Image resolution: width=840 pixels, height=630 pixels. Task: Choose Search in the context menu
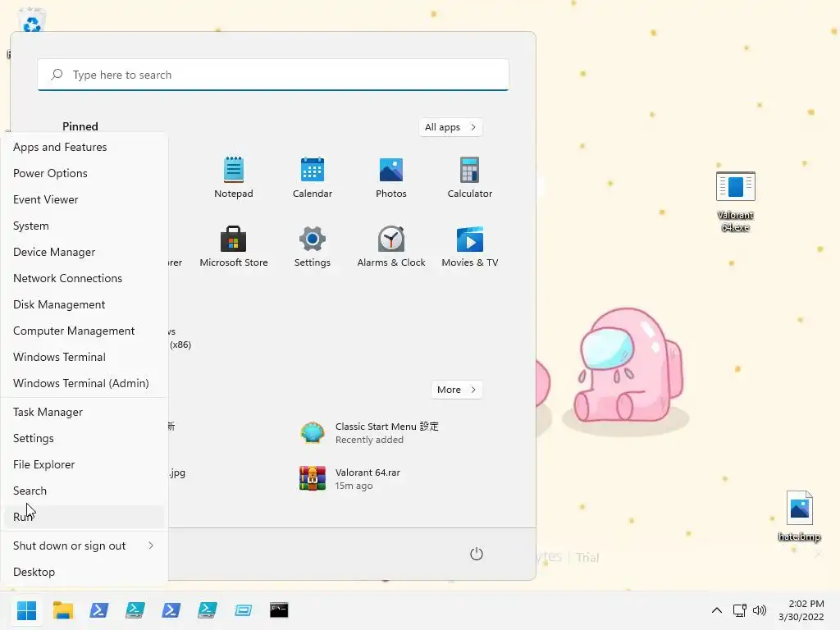pyautogui.click(x=84, y=491)
